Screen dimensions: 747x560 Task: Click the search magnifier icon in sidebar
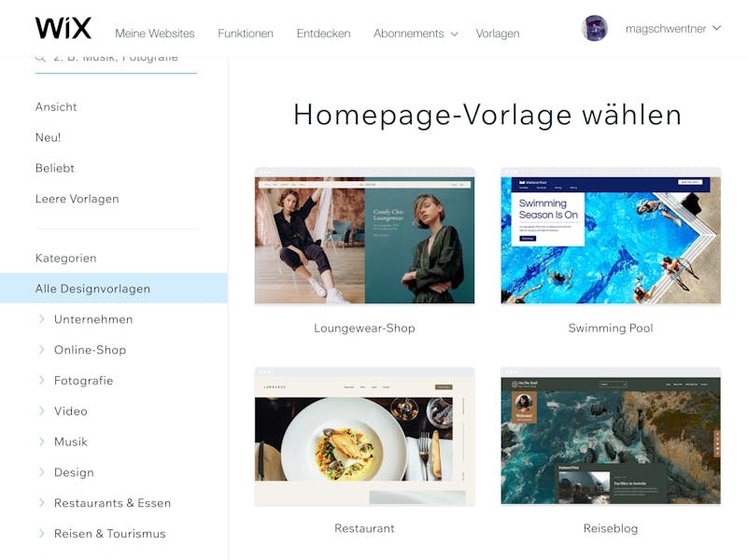coord(40,59)
